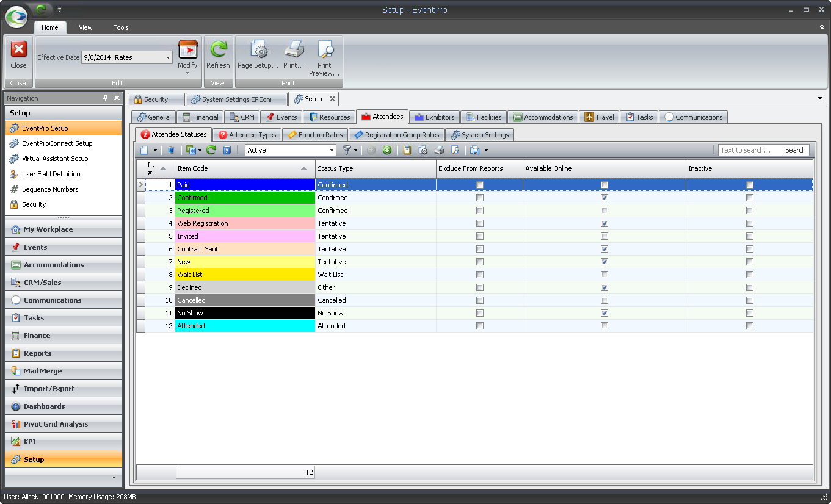The image size is (831, 504).
Task: Open the Effective Date dropdown
Action: coord(169,57)
